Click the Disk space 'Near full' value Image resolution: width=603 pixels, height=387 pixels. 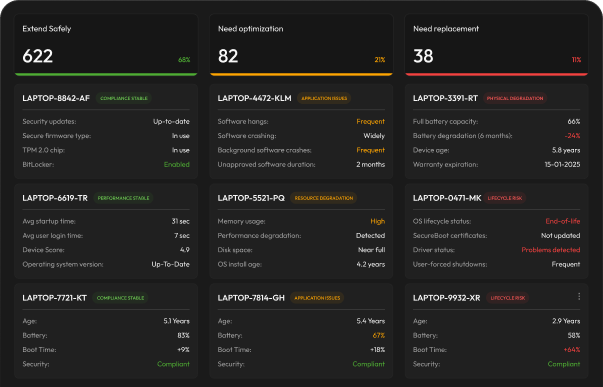371,250
